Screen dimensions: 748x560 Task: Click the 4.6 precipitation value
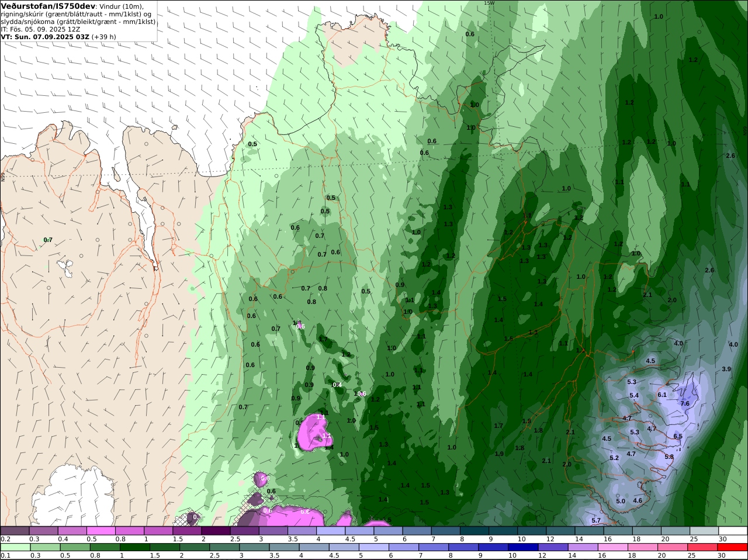(x=638, y=501)
